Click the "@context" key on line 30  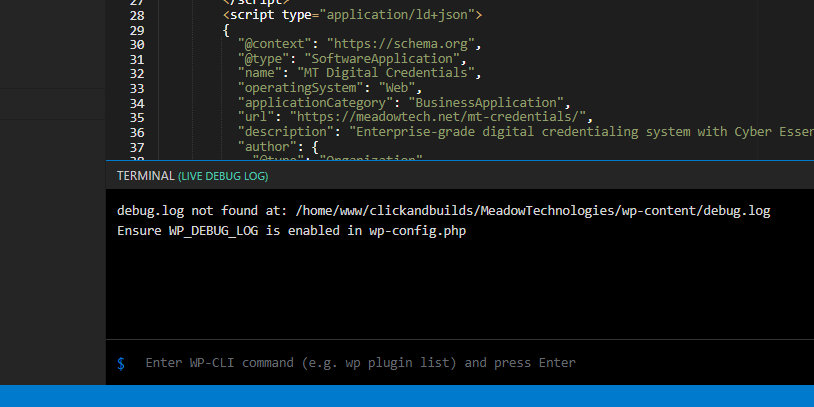[274, 44]
